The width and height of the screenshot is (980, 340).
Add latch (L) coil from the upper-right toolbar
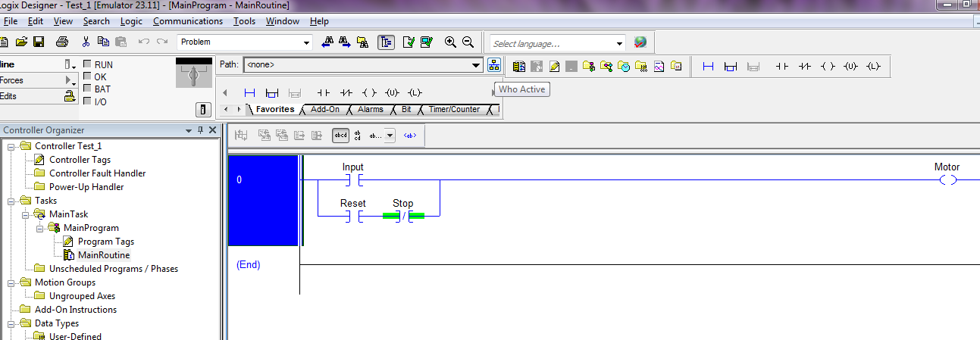873,67
